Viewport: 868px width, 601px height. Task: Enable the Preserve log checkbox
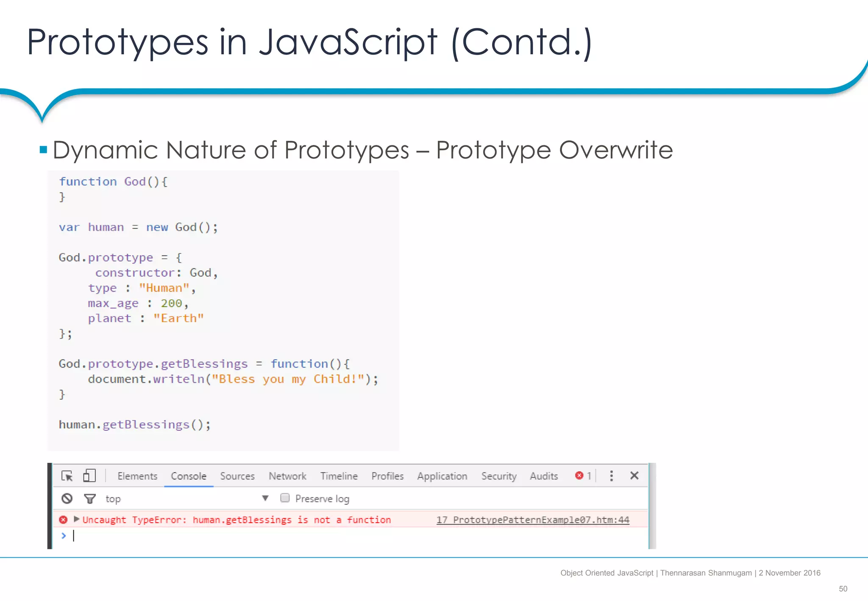click(x=285, y=498)
